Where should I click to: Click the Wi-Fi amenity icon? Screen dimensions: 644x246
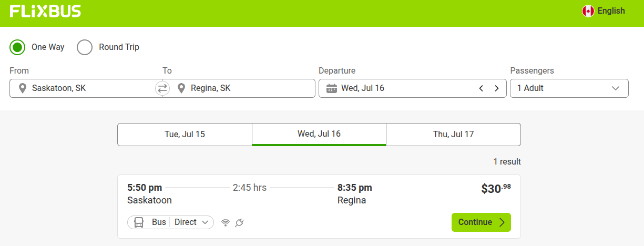[226, 222]
